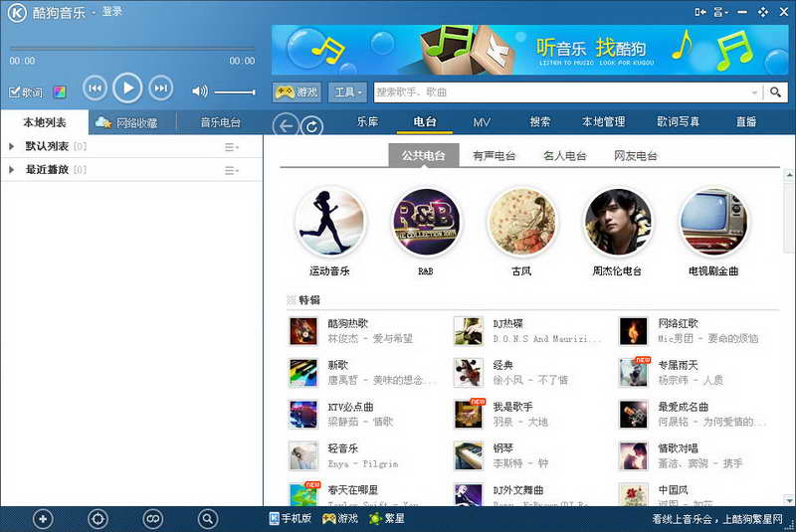
Task: Open the 情歌对唱 channel icon
Action: (634, 455)
